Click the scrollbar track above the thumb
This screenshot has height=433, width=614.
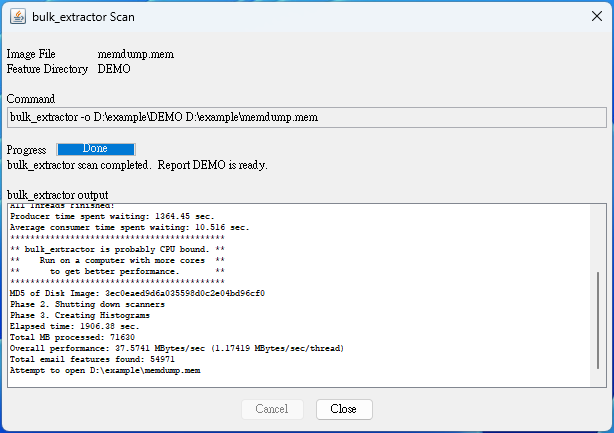pos(598,238)
